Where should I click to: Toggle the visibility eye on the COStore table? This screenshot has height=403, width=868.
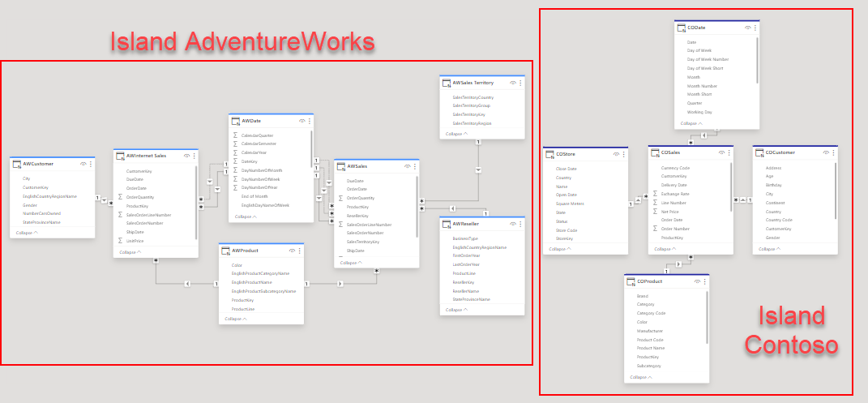coord(616,153)
